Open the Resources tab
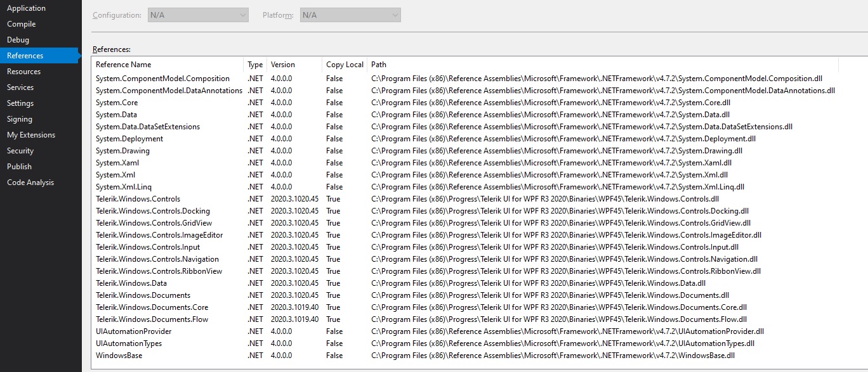 [x=24, y=72]
